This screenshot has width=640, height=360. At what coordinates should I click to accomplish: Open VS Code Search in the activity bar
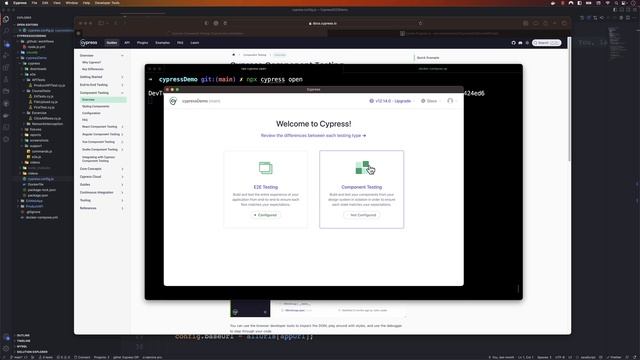point(6,31)
